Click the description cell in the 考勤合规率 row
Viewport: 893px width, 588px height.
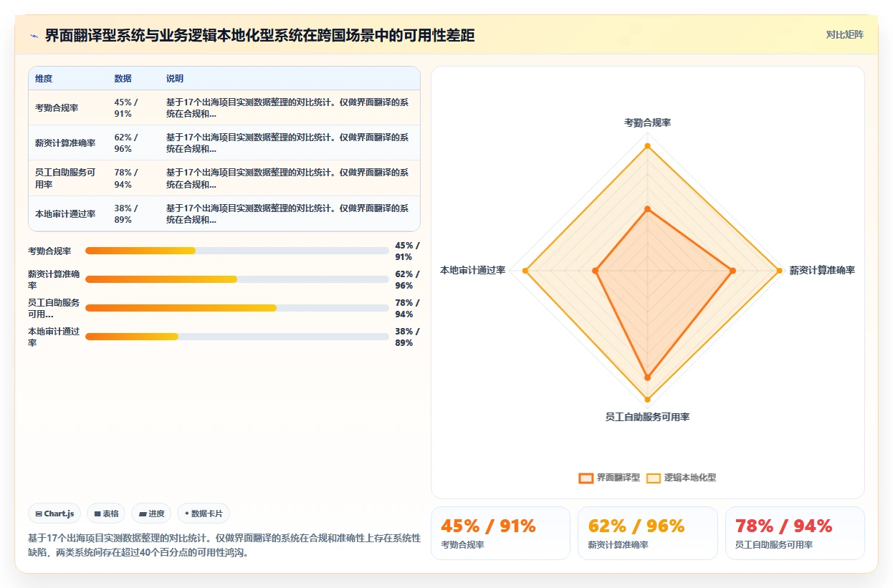(290, 108)
